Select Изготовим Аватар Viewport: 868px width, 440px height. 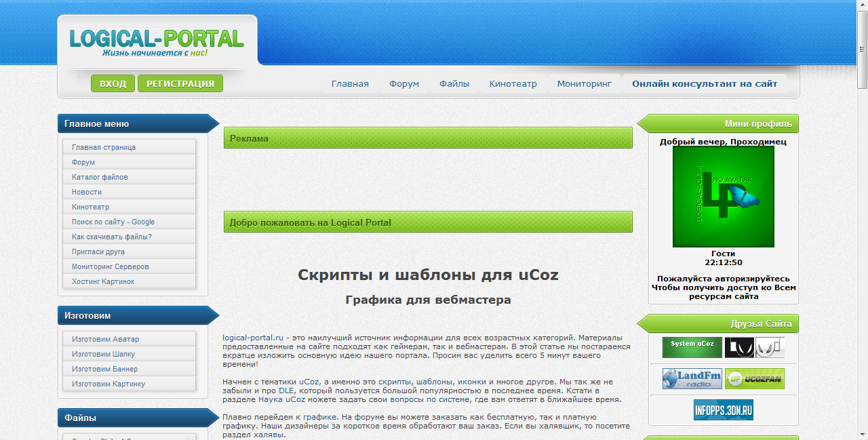click(x=130, y=339)
